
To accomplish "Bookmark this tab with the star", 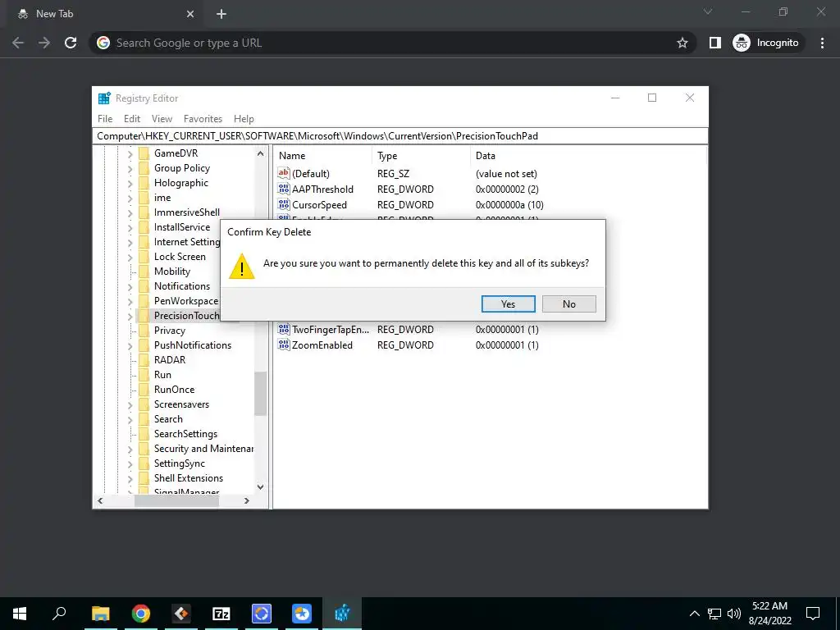I will pyautogui.click(x=682, y=43).
